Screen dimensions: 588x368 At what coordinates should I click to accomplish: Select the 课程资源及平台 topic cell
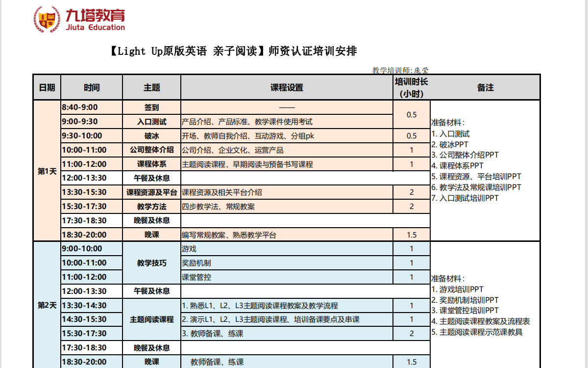tap(151, 192)
